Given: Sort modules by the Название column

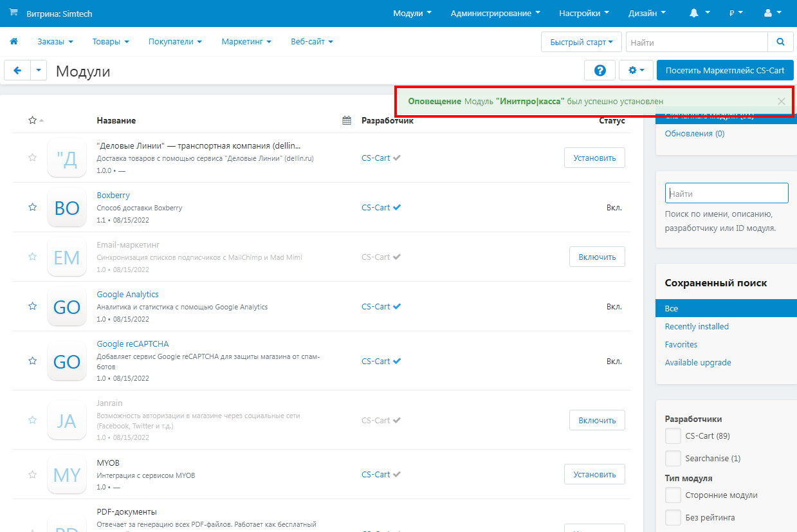Looking at the screenshot, I should pos(116,120).
